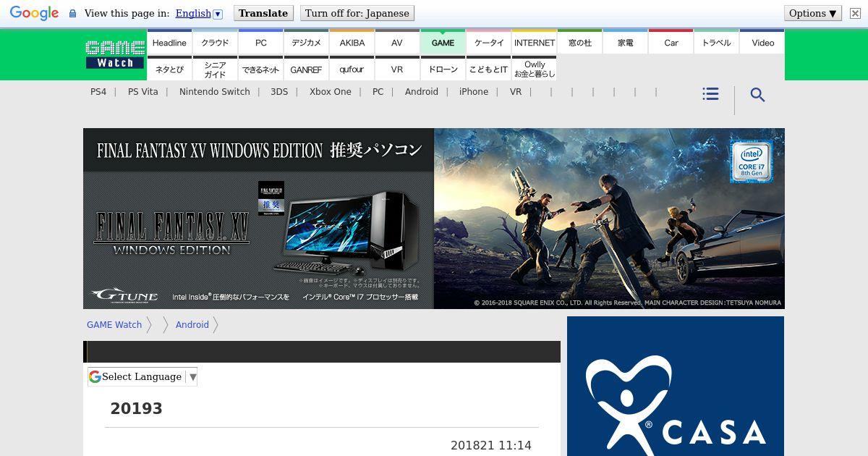868x456 pixels.
Task: Go to 3DS platform link
Action: click(x=279, y=92)
